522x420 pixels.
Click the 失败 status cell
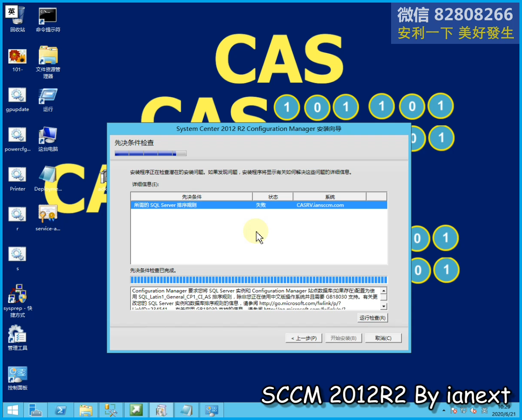(x=261, y=205)
